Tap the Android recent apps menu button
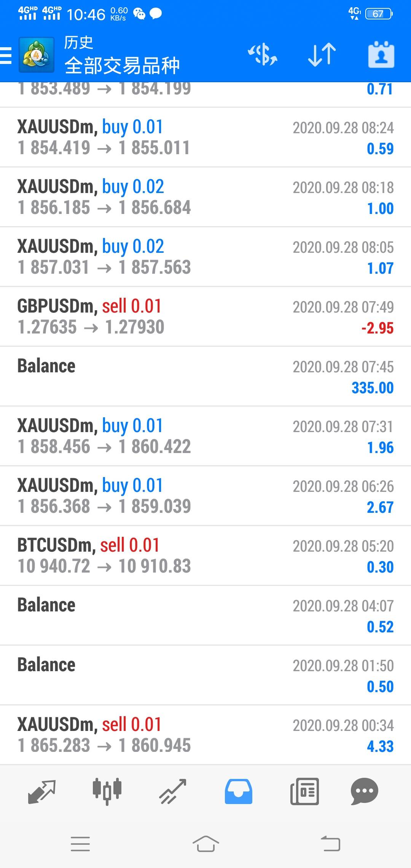Viewport: 411px width, 868px height. [80, 844]
